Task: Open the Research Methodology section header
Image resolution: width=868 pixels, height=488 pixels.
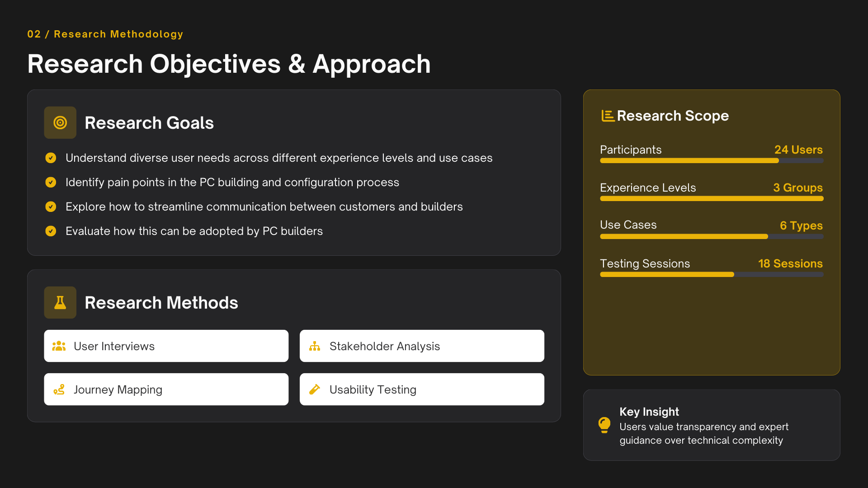Action: tap(105, 33)
